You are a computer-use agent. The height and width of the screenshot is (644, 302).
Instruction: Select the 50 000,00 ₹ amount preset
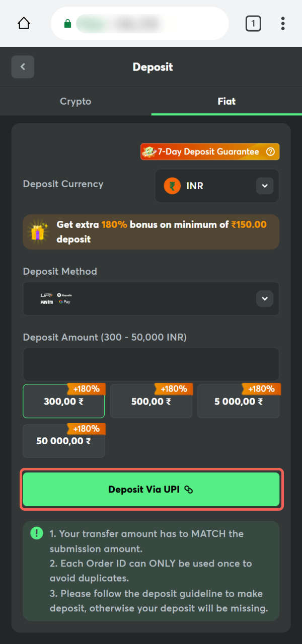tap(63, 441)
